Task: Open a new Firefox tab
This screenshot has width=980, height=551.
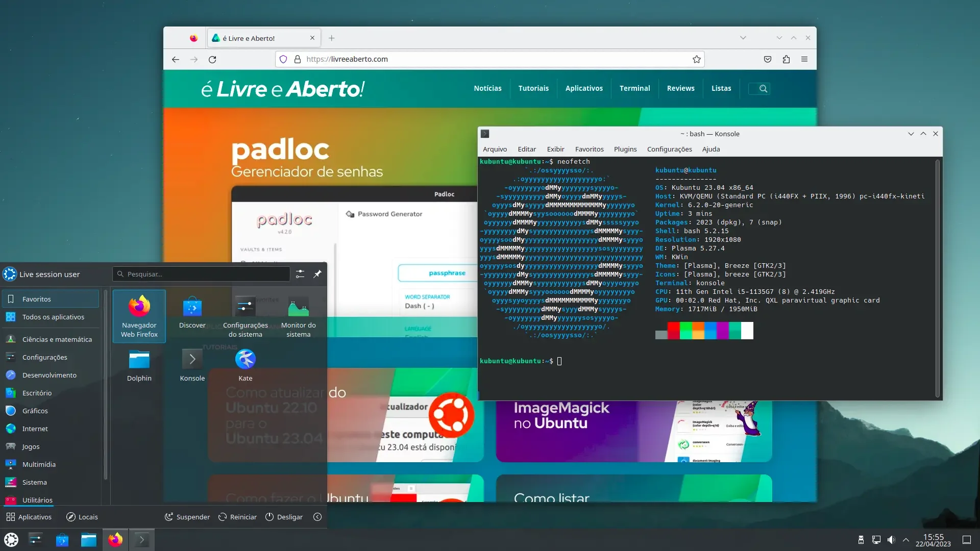Action: click(x=332, y=38)
